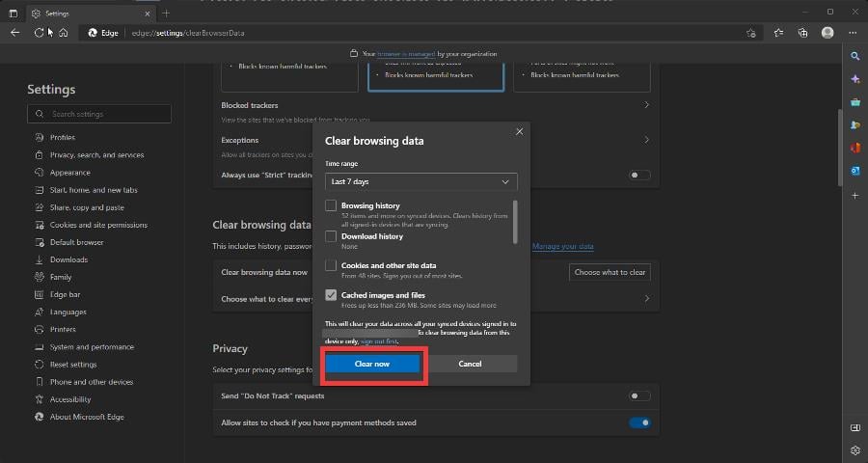The height and width of the screenshot is (463, 868).
Task: Open Edge Settings and more ellipsis
Action: point(853,33)
